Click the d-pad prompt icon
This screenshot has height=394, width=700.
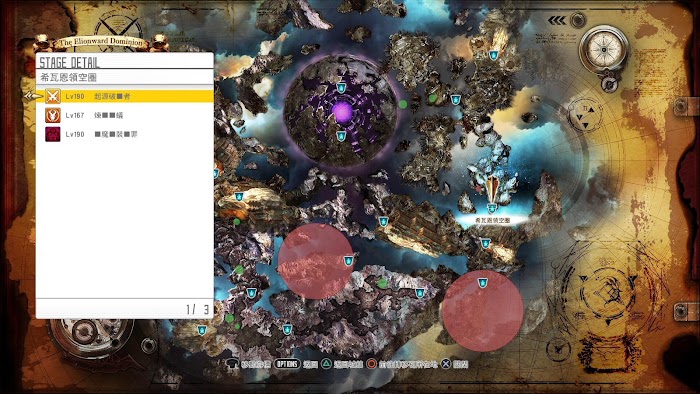232,364
